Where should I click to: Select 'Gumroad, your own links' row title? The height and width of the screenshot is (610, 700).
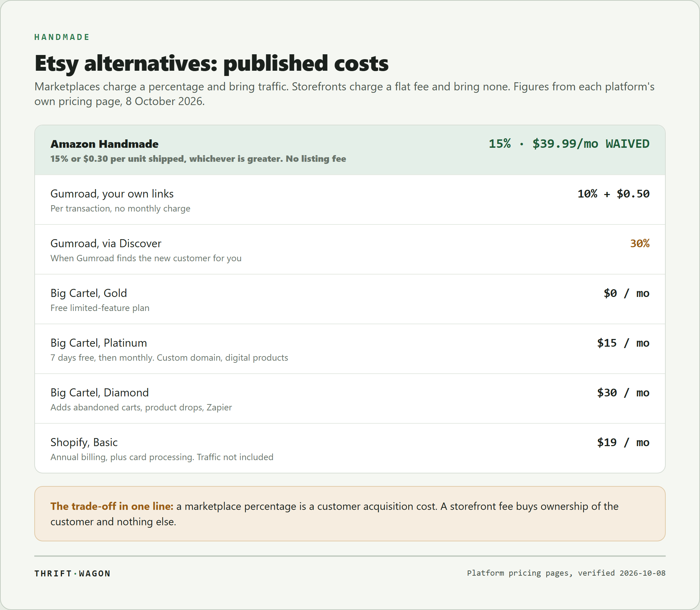pos(112,194)
